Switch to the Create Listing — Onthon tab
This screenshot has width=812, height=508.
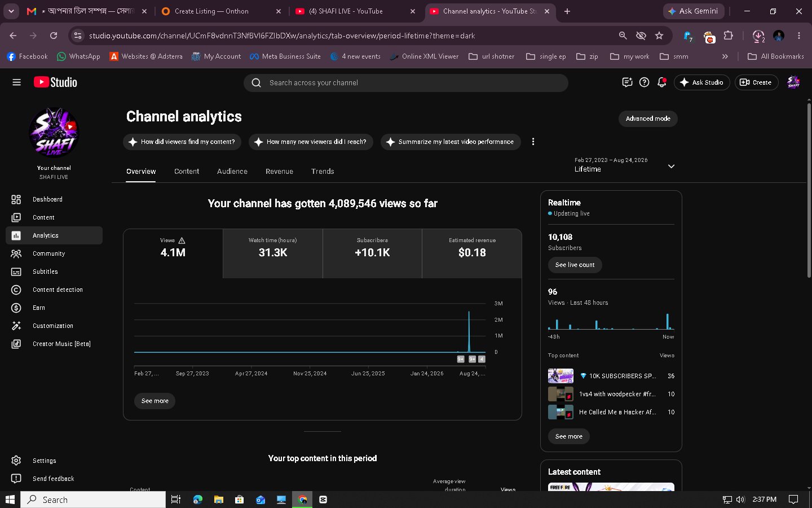click(221, 11)
